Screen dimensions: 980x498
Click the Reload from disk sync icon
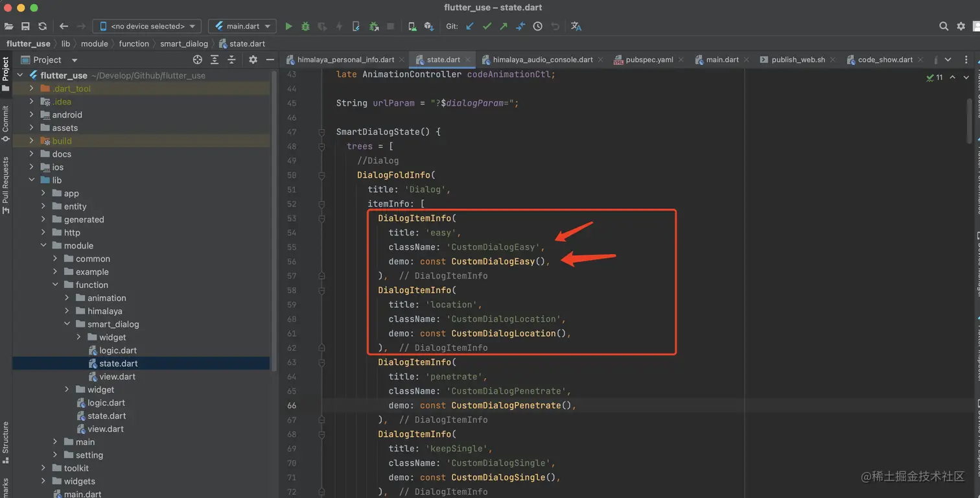coord(42,26)
